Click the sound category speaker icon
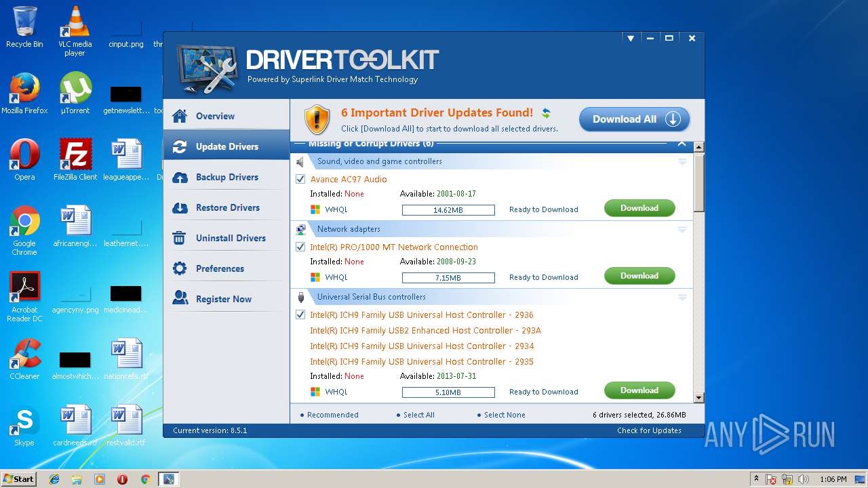This screenshot has width=868, height=488. (x=300, y=162)
